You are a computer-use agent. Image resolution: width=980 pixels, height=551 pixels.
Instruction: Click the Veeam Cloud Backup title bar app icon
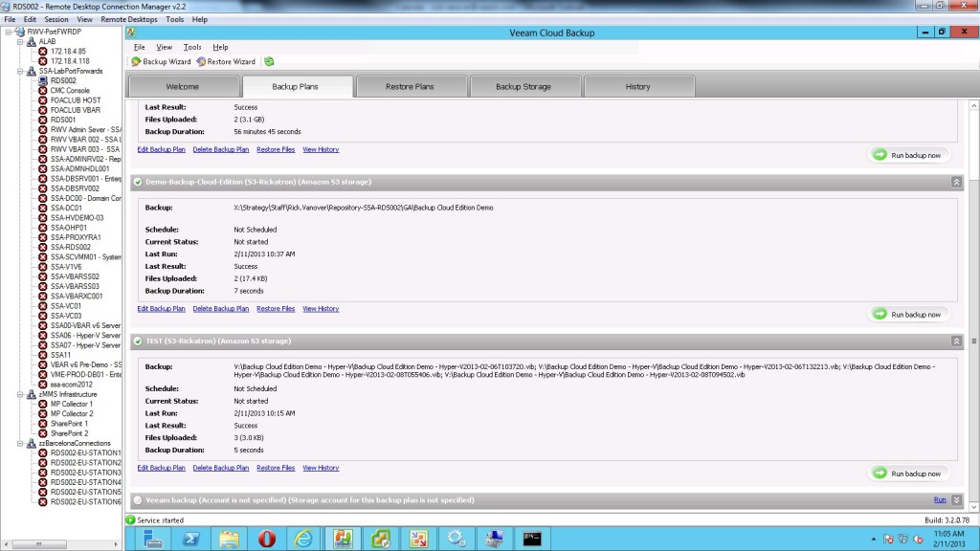(x=131, y=33)
